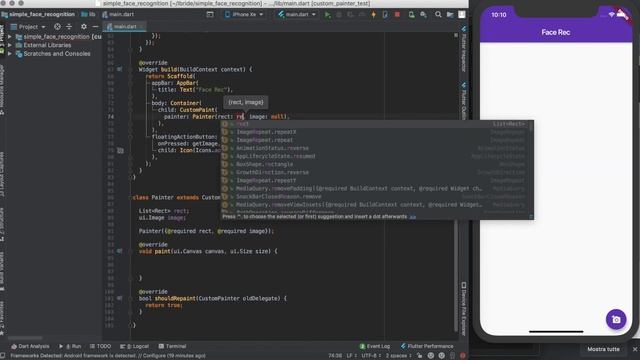Open the Event Log
This screenshot has width=640, height=360.
point(375,346)
